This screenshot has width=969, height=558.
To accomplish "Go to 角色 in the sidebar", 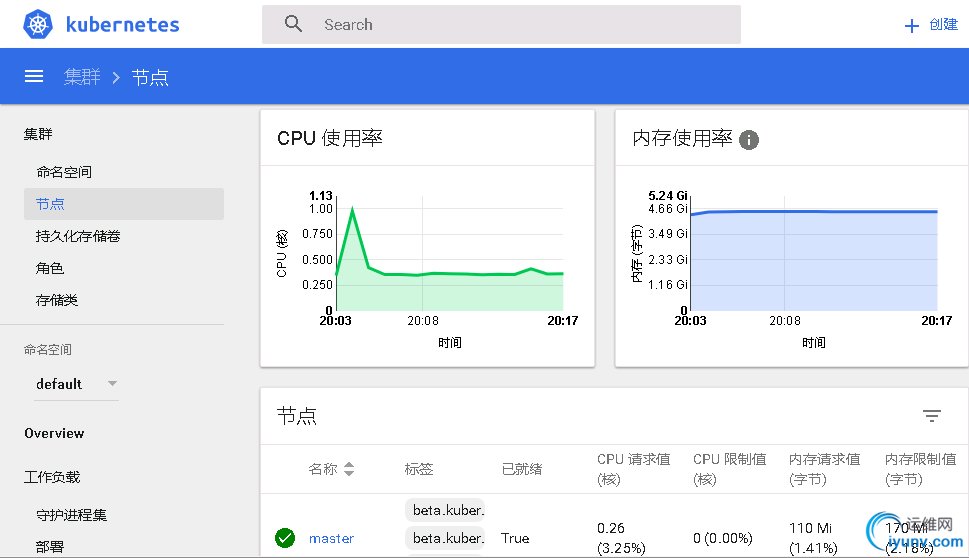I will pyautogui.click(x=50, y=268).
